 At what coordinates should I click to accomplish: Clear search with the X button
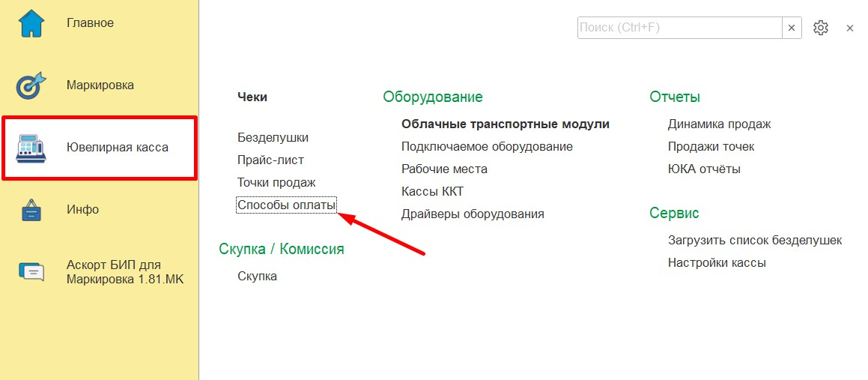coord(792,28)
